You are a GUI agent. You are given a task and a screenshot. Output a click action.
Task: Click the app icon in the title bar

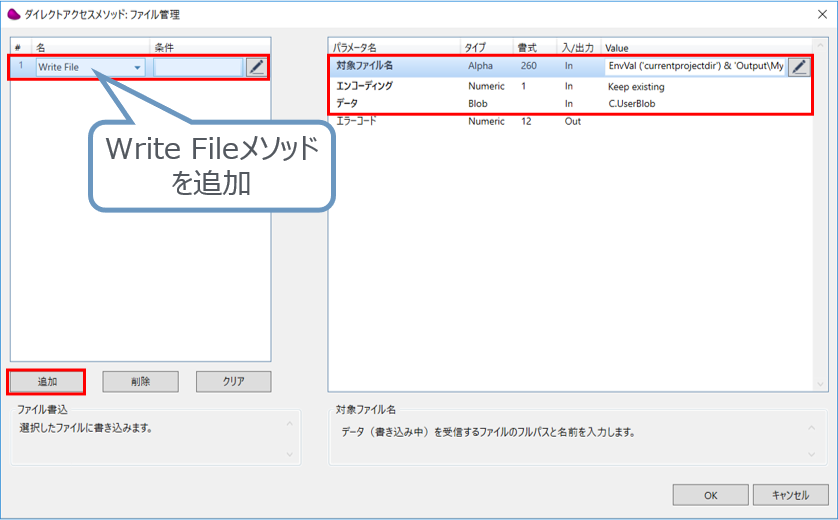tap(14, 14)
